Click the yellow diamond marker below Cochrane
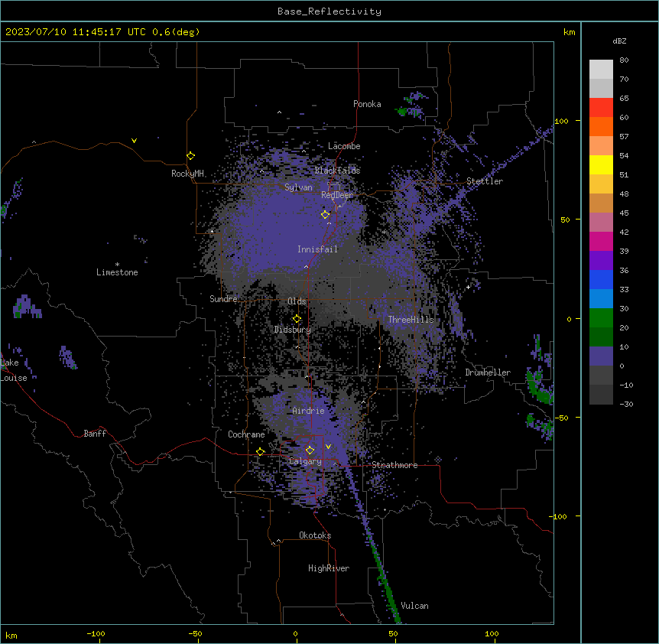Screen dimensions: 659x644 coord(261,452)
